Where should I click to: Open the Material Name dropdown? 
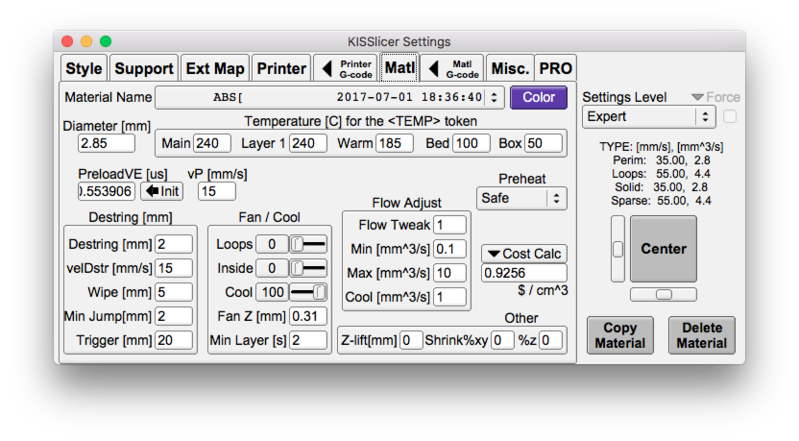point(330,97)
